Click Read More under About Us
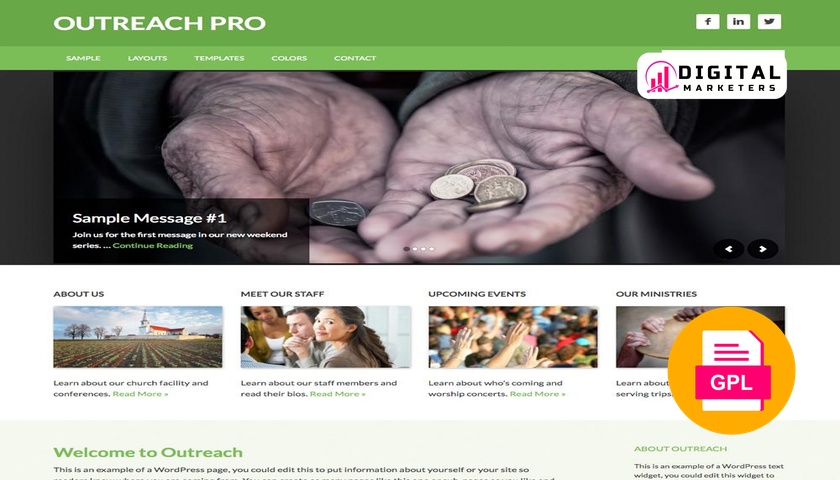840x480 pixels. pos(140,394)
